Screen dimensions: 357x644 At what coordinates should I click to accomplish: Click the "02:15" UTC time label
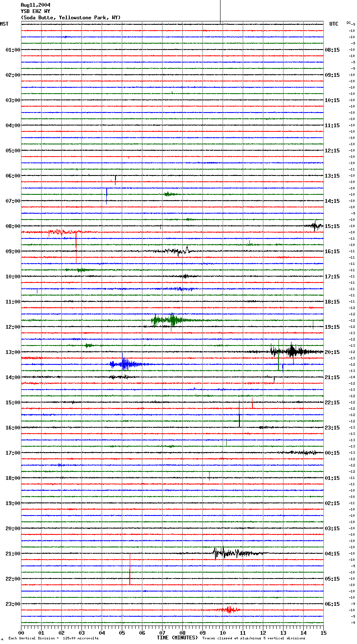coord(332,503)
